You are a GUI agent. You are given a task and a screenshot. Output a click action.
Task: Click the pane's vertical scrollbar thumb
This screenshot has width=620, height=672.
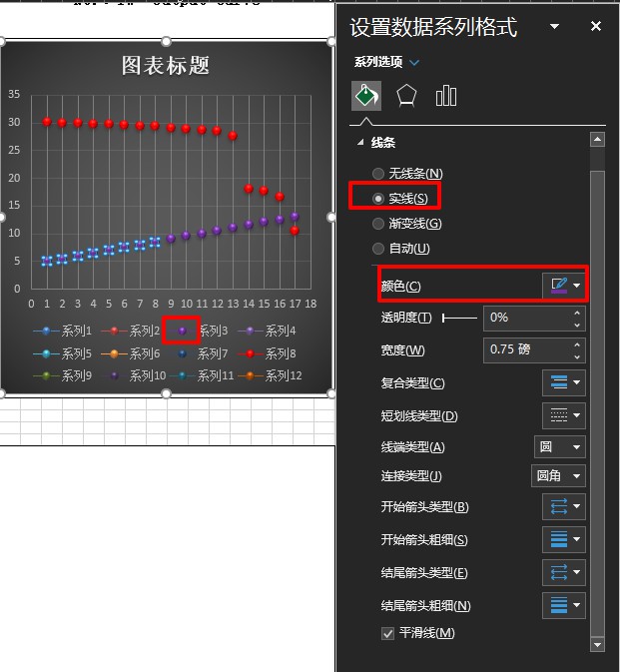[x=597, y=402]
